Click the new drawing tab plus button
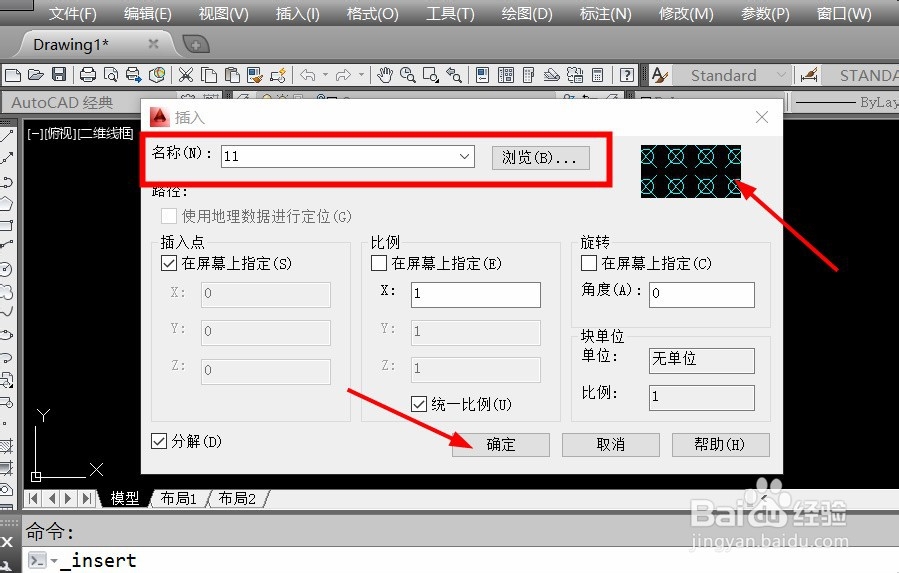 [x=196, y=44]
